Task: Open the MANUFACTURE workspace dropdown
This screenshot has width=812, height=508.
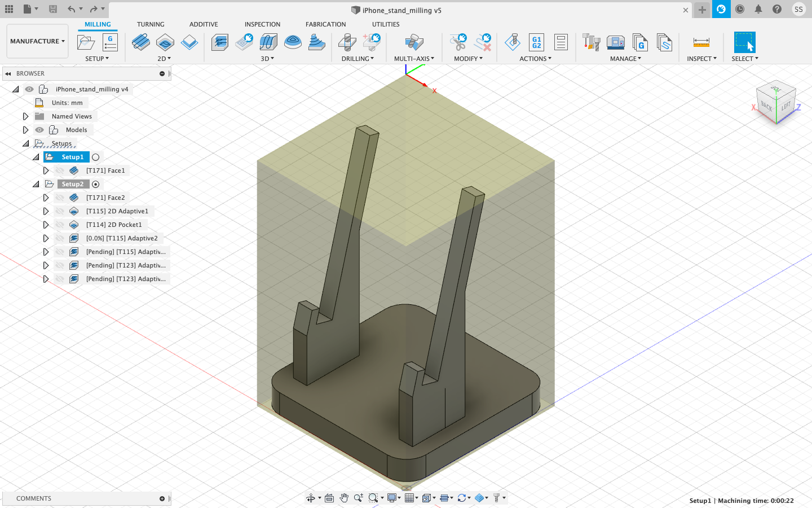Action: click(37, 41)
